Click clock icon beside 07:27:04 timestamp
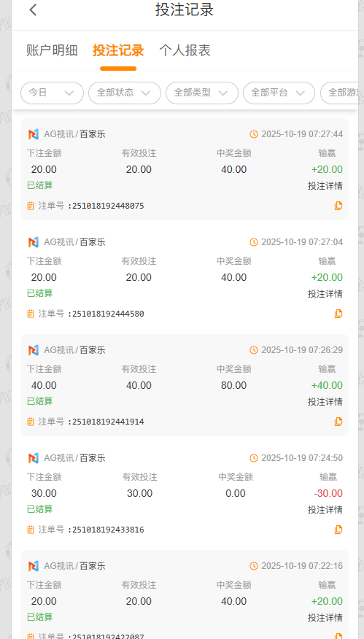Screen dimensions: 364x639 [254, 242]
